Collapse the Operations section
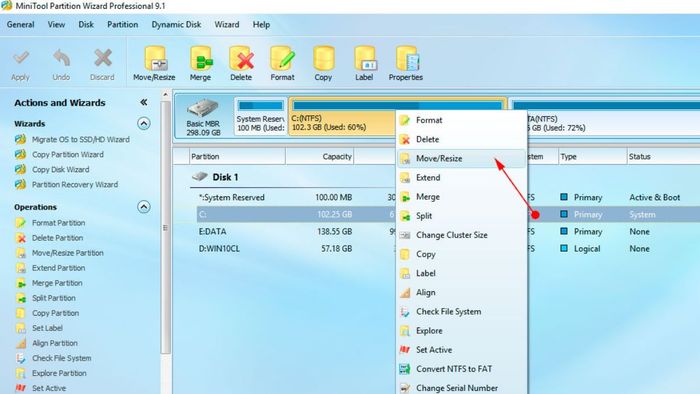Viewport: 700px width, 394px height. (143, 207)
